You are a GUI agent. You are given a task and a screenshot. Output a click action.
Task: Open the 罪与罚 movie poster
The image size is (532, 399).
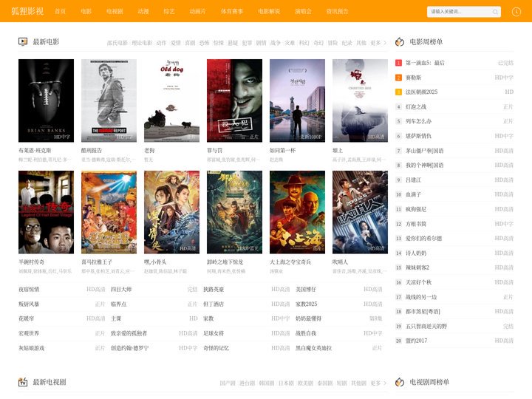[x=234, y=100]
